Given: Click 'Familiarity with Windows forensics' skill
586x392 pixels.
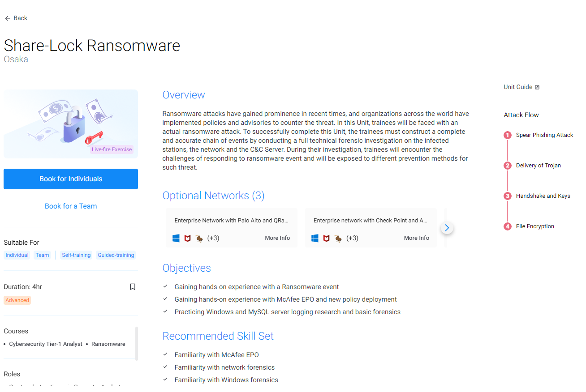Looking at the screenshot, I should [226, 380].
